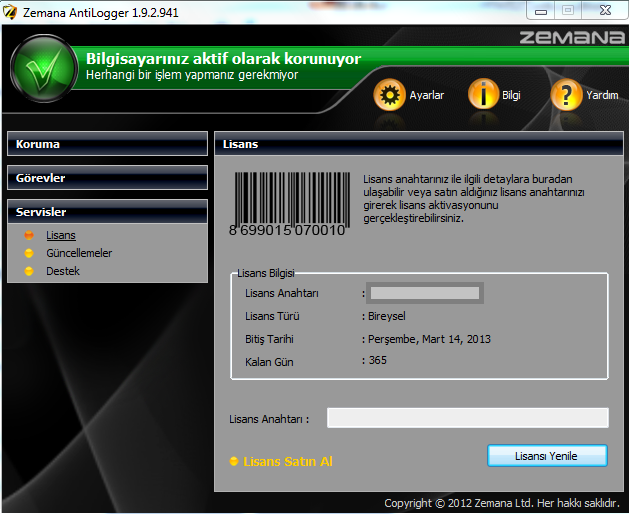Click the 'Bireysel' license type value
The width and height of the screenshot is (629, 514).
coord(387,316)
